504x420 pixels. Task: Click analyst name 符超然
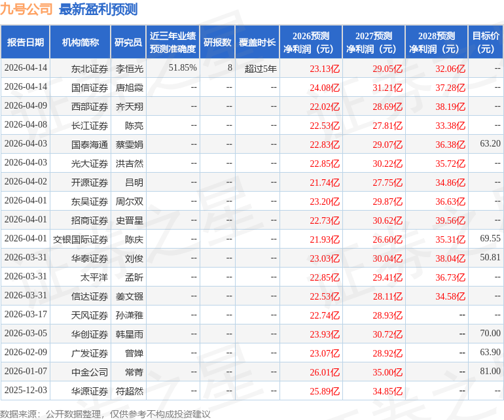pyautogui.click(x=130, y=391)
